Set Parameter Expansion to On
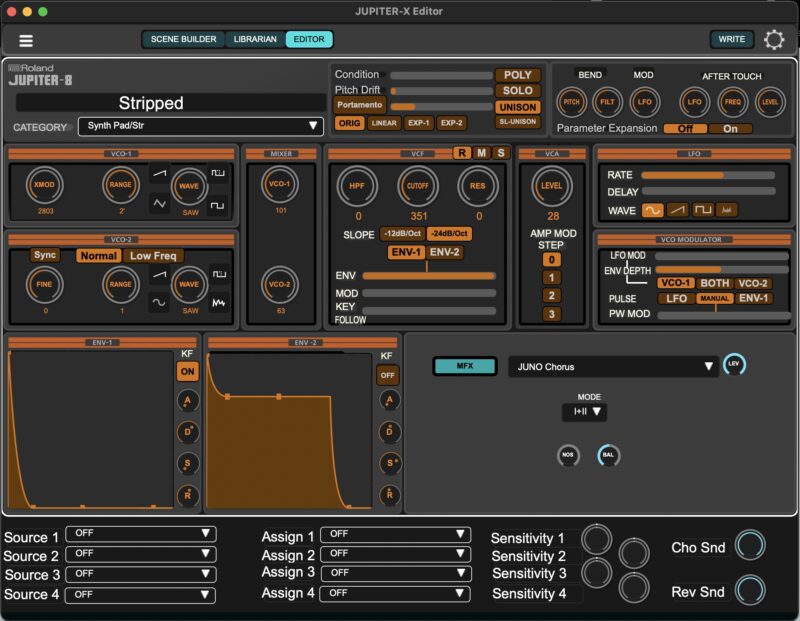The image size is (800, 621). tap(730, 129)
